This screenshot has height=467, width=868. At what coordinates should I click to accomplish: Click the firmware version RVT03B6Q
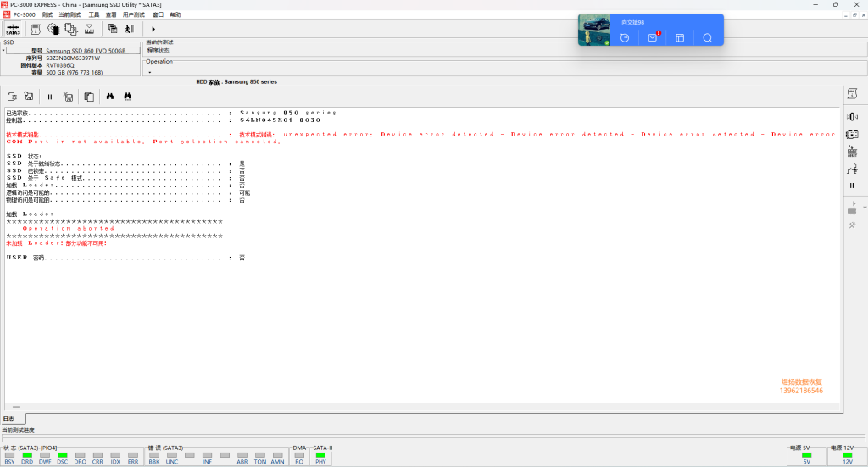[60, 65]
